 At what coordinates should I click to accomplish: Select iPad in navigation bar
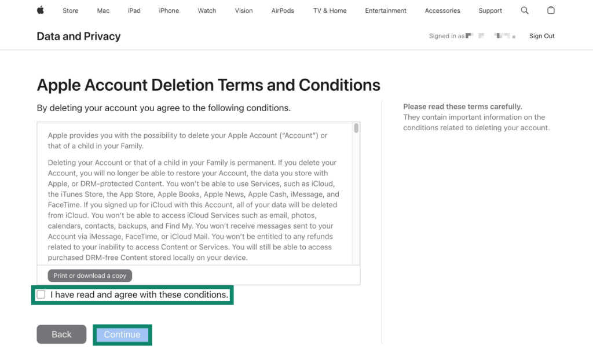(x=134, y=10)
